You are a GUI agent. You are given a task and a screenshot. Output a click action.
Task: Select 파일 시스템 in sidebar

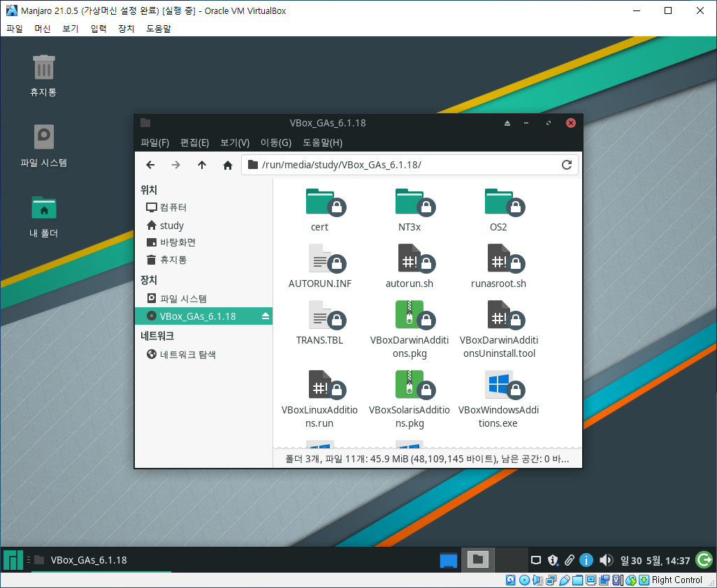[x=203, y=298]
